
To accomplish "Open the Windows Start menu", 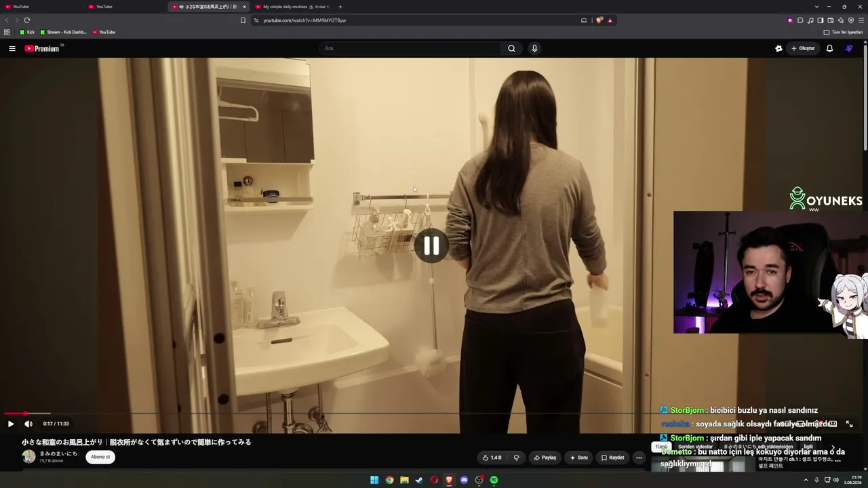I will [x=374, y=480].
